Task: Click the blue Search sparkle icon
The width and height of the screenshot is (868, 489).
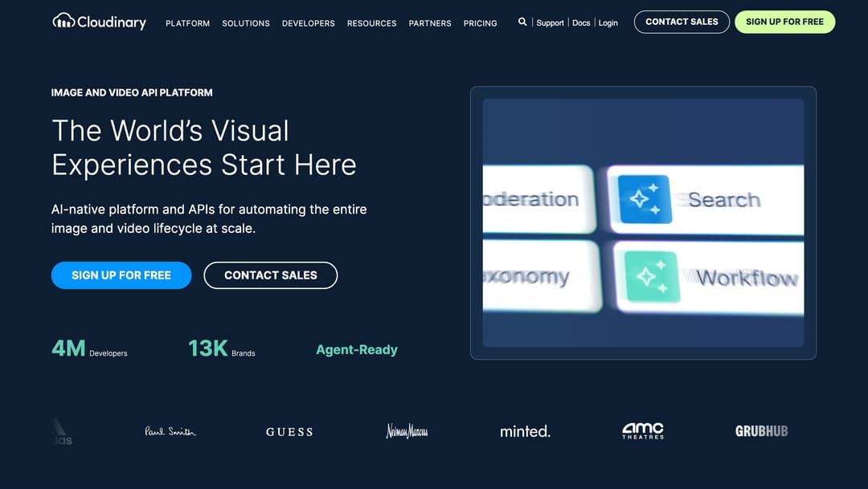Action: coord(645,199)
